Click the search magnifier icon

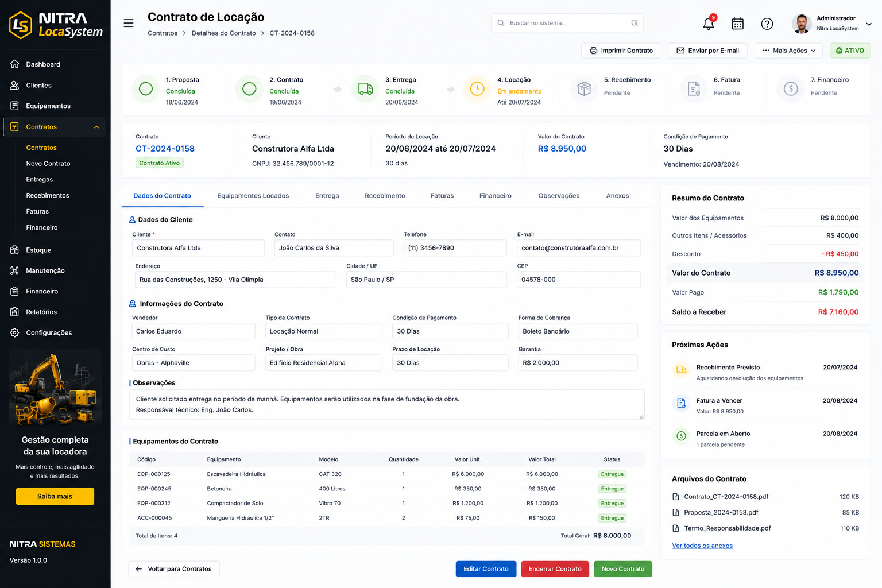[x=501, y=23]
